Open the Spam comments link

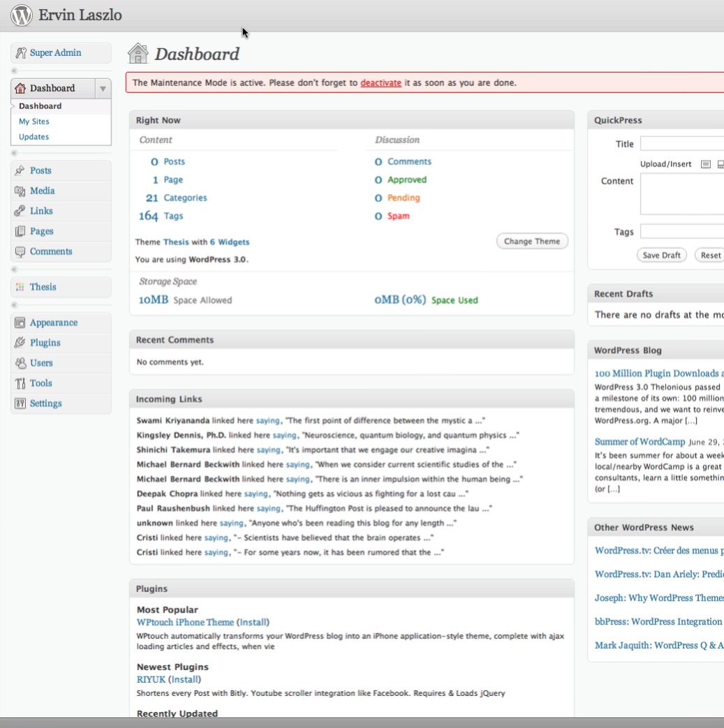pyautogui.click(x=399, y=216)
